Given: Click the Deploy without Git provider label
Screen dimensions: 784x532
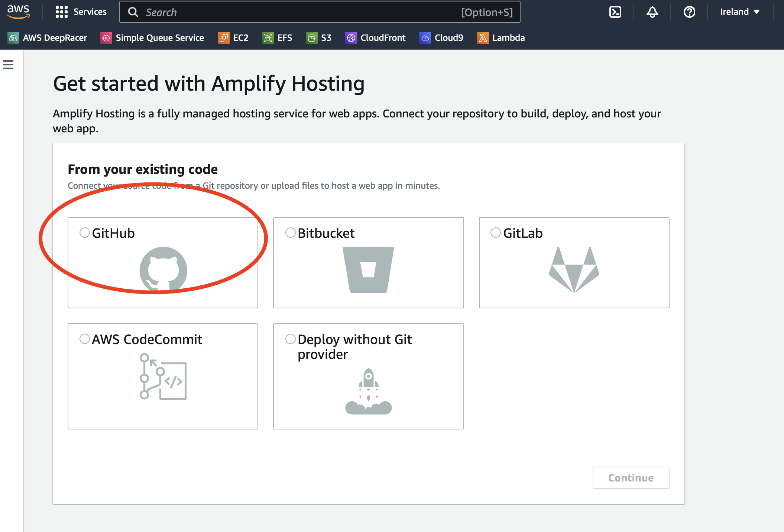Looking at the screenshot, I should click(355, 347).
